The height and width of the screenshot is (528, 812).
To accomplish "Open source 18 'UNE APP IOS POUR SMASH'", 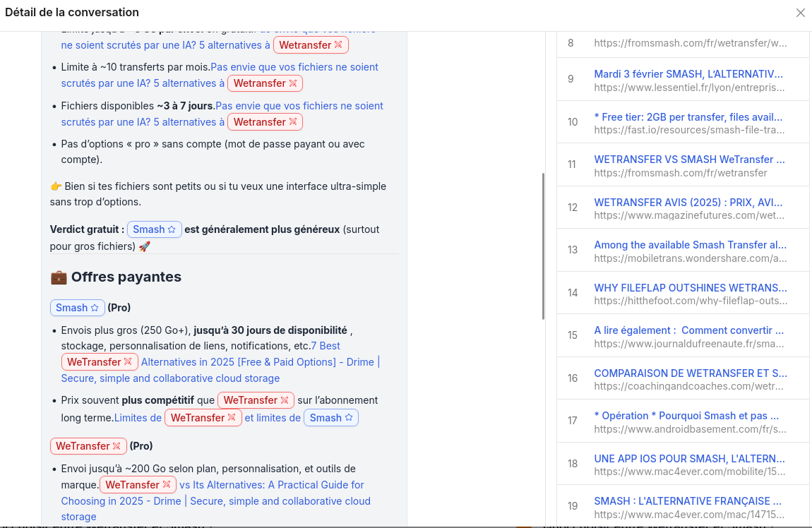I will pos(689,459).
